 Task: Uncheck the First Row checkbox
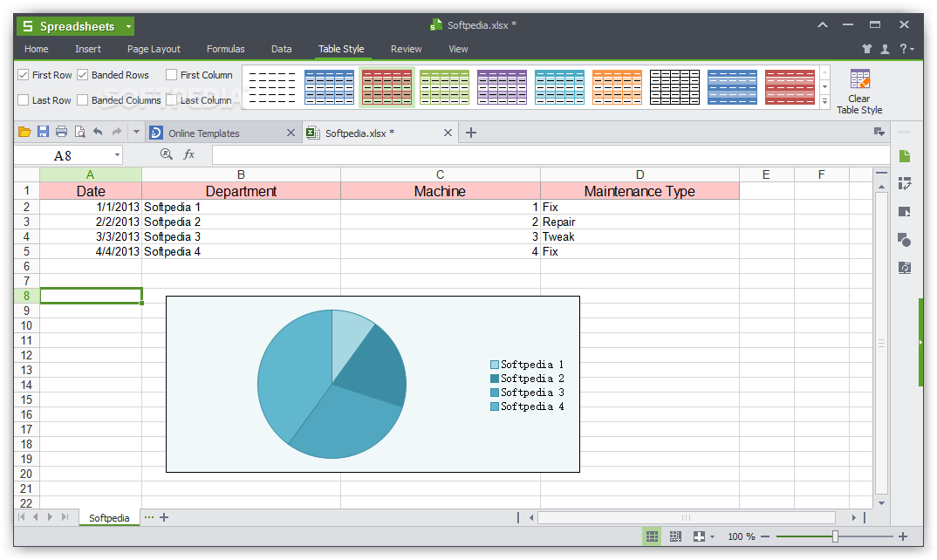click(x=24, y=75)
